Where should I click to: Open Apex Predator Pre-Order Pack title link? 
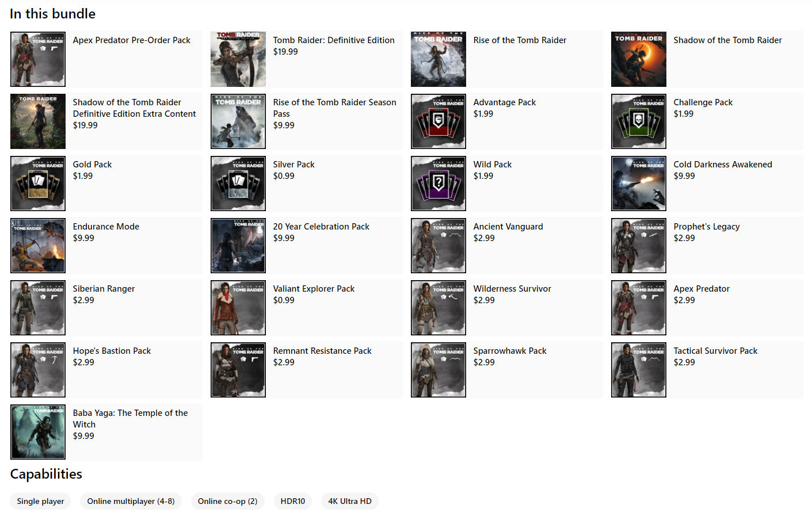(x=132, y=40)
